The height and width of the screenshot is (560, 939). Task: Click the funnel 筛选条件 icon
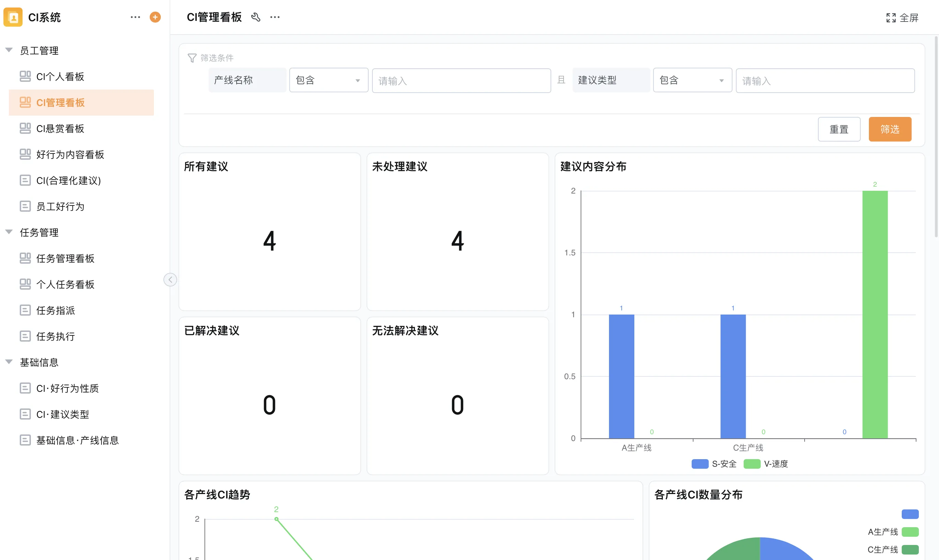coord(192,58)
